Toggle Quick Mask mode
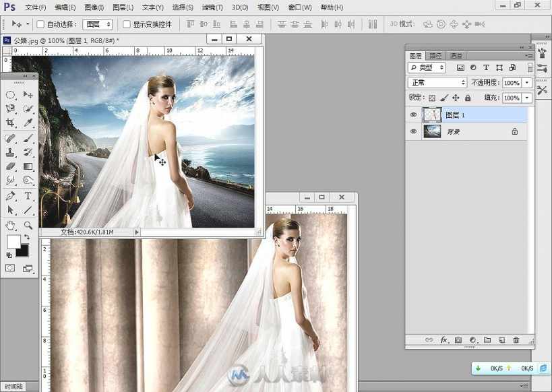Screen dimensions: 552x392 point(10,268)
